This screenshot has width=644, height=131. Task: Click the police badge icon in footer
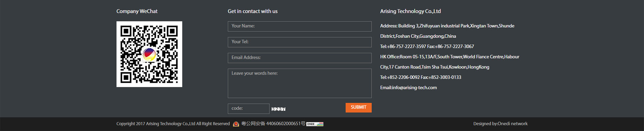pyautogui.click(x=236, y=124)
